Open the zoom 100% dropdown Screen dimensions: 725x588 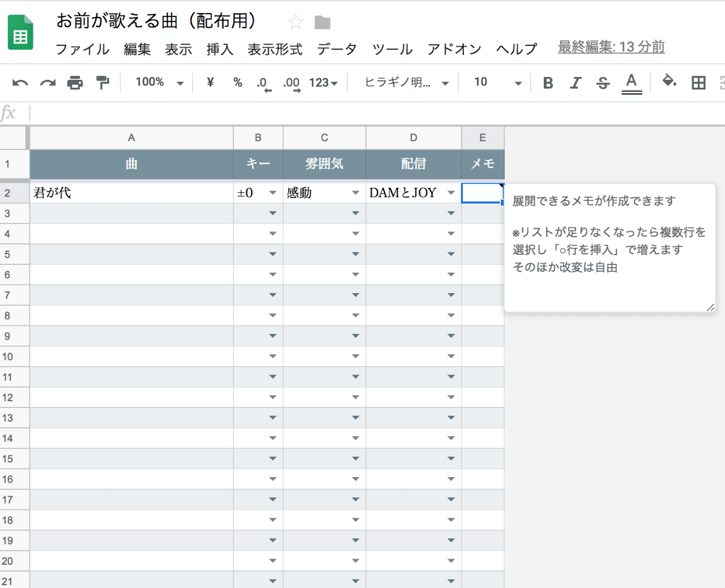click(x=160, y=82)
